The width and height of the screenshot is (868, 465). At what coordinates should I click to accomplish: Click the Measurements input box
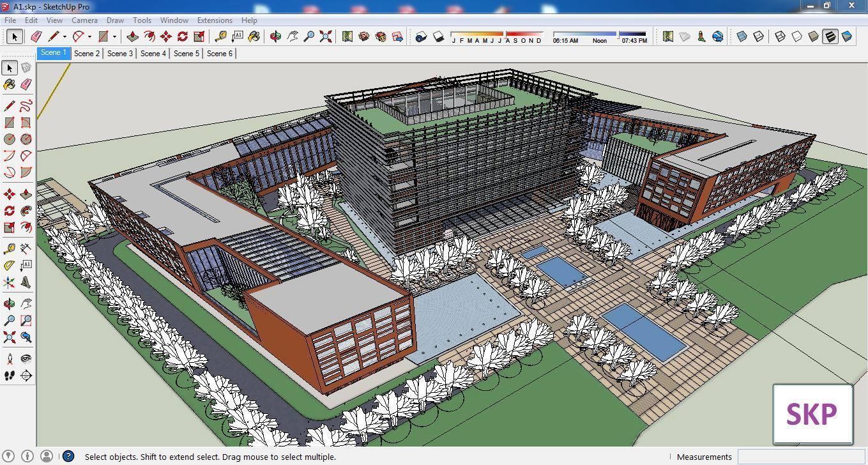(802, 457)
